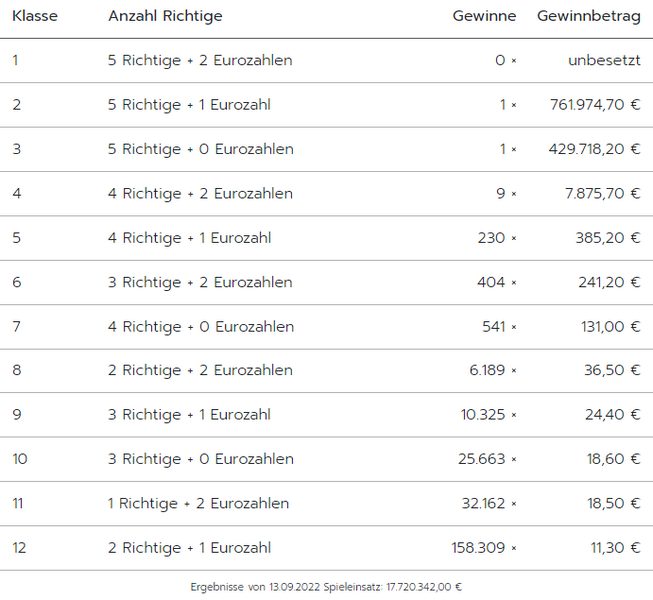The height and width of the screenshot is (600, 653).
Task: Click the Gewinne column header
Action: [x=484, y=16]
